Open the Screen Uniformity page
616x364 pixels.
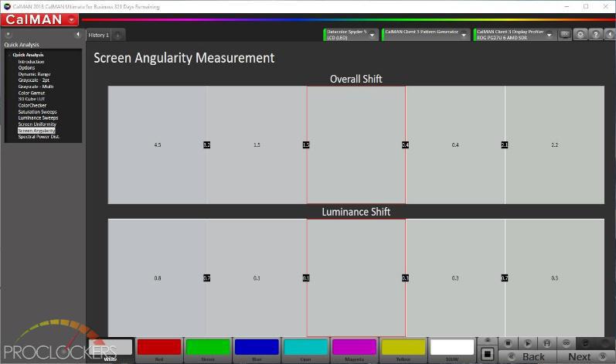37,124
